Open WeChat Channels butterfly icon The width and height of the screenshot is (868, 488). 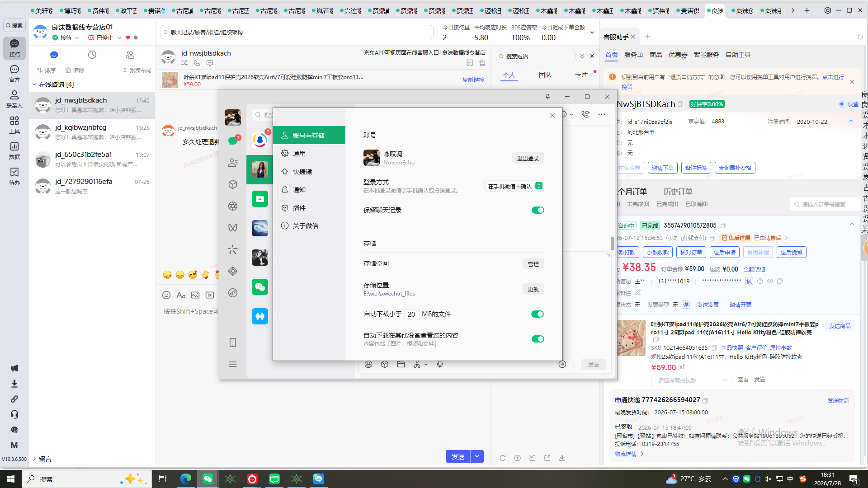(x=233, y=228)
